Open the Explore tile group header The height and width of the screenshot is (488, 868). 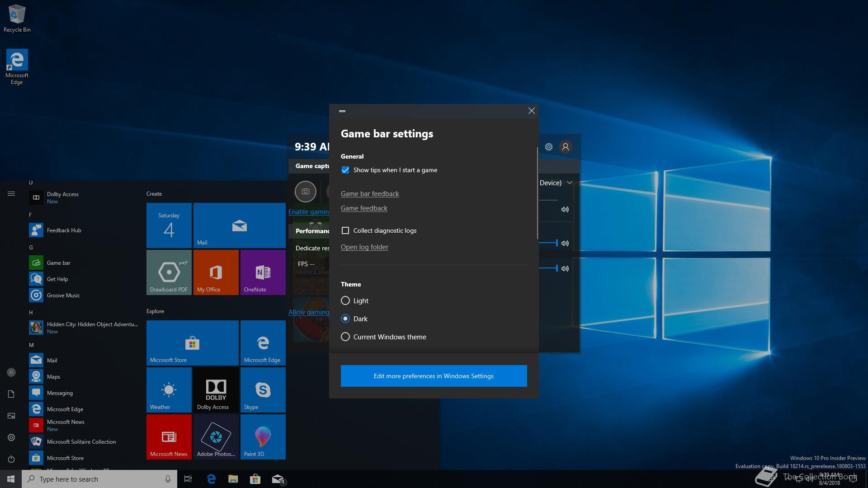[x=155, y=311]
